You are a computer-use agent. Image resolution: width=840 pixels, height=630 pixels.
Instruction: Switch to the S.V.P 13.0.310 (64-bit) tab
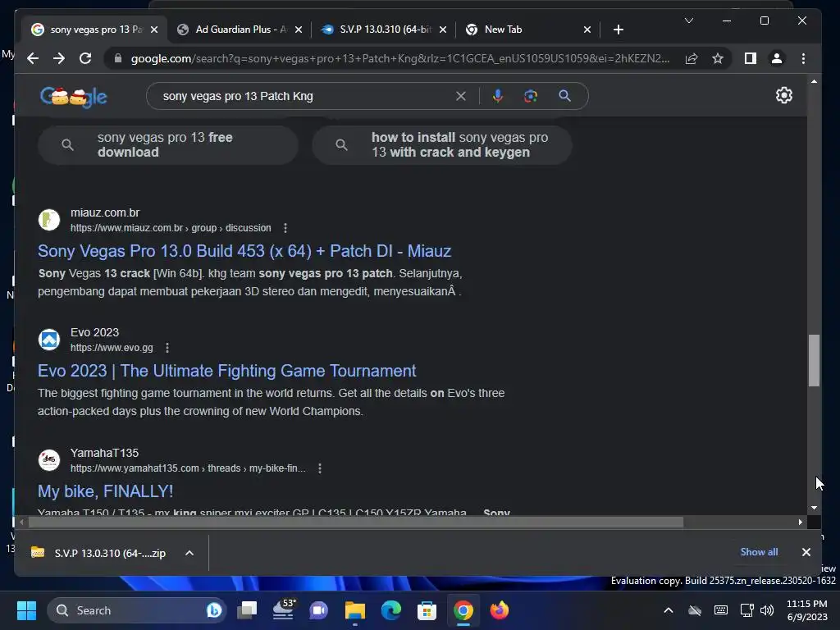coord(382,30)
